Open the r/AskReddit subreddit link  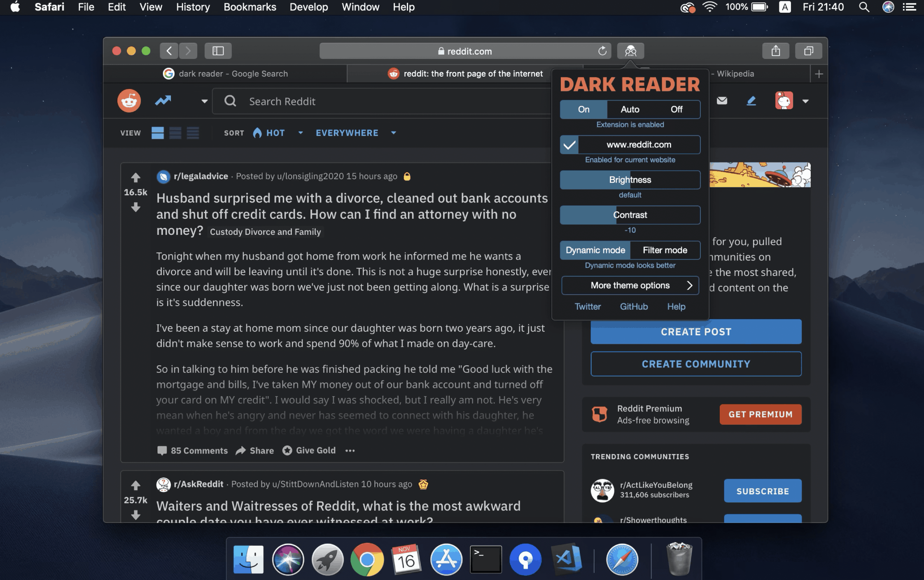pyautogui.click(x=198, y=484)
